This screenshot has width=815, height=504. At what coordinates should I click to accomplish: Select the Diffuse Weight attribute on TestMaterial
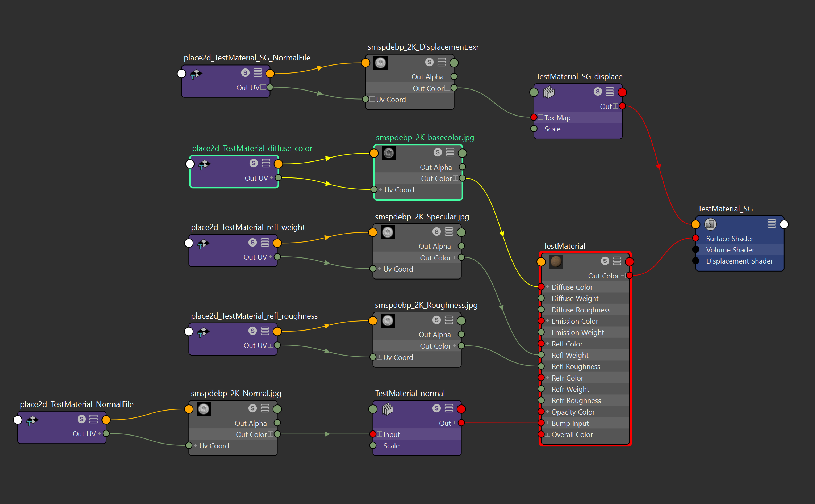click(585, 298)
